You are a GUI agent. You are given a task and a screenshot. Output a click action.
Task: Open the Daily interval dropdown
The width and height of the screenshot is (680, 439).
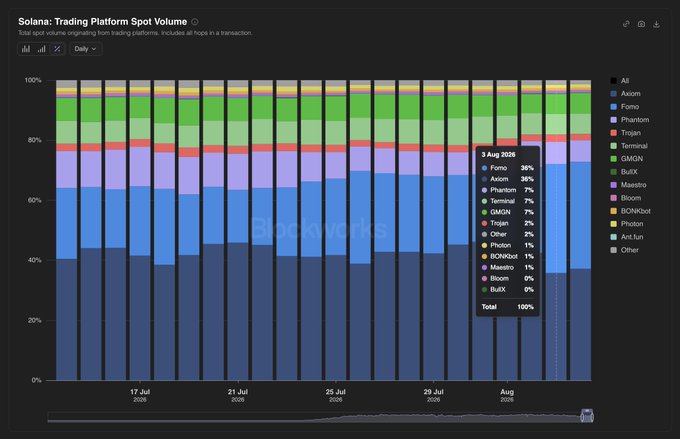pyautogui.click(x=85, y=49)
